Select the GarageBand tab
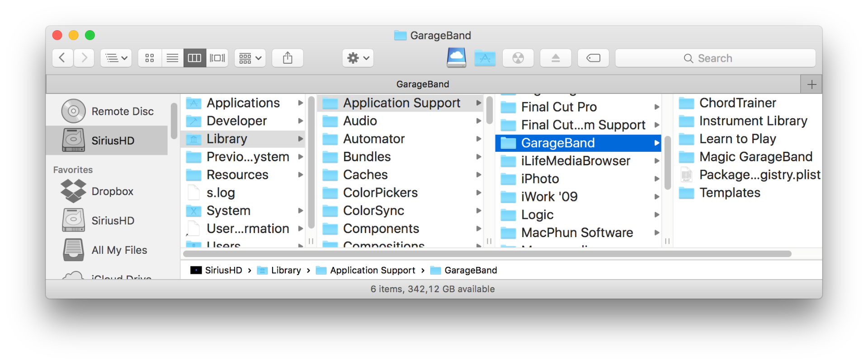This screenshot has width=868, height=364. tap(423, 84)
